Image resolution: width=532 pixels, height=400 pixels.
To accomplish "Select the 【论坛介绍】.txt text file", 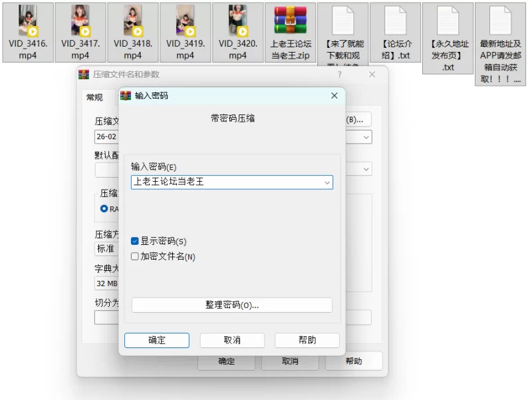I will (396, 20).
